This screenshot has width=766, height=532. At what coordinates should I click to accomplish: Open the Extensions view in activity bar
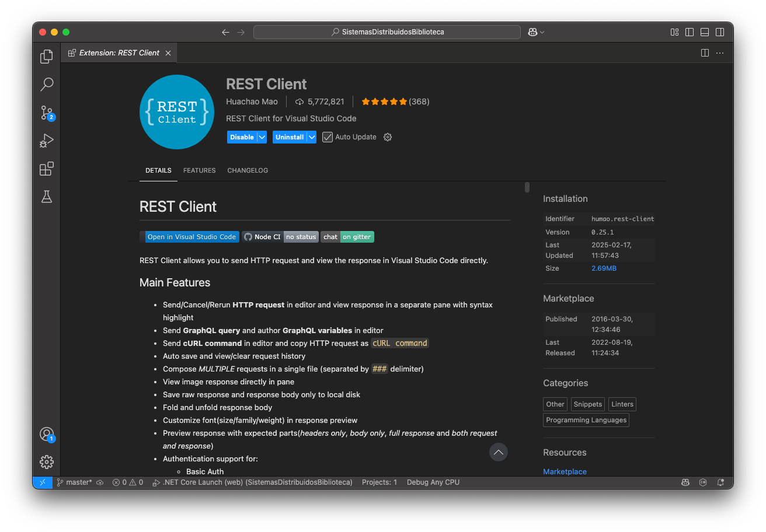click(x=47, y=169)
